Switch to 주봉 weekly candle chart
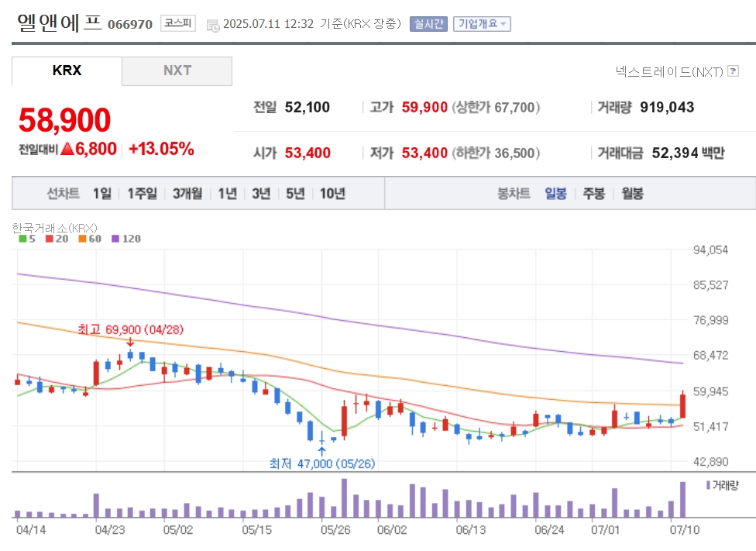The image size is (756, 551). click(x=594, y=194)
